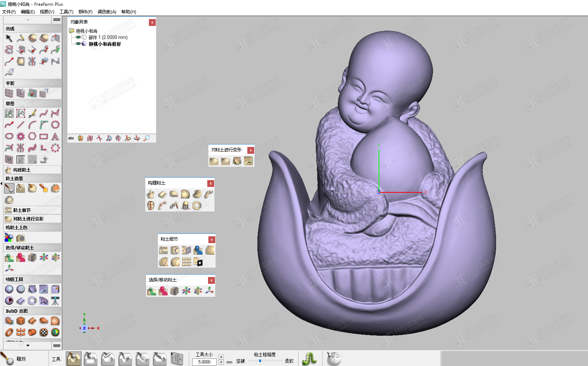Click the first plane icon under 平面

(9, 93)
